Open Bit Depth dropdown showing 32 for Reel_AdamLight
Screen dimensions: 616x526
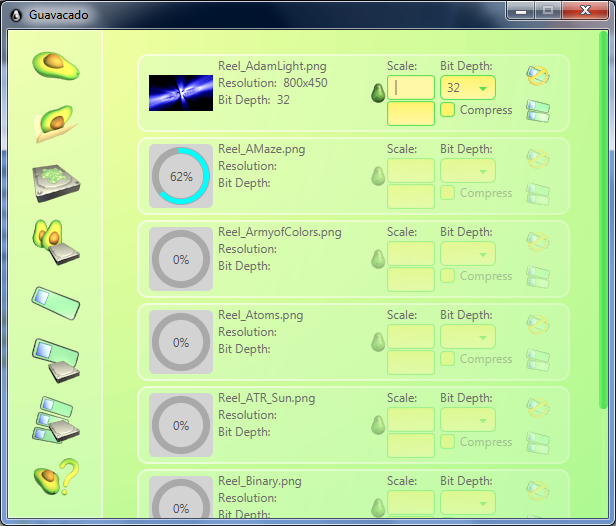coord(468,88)
